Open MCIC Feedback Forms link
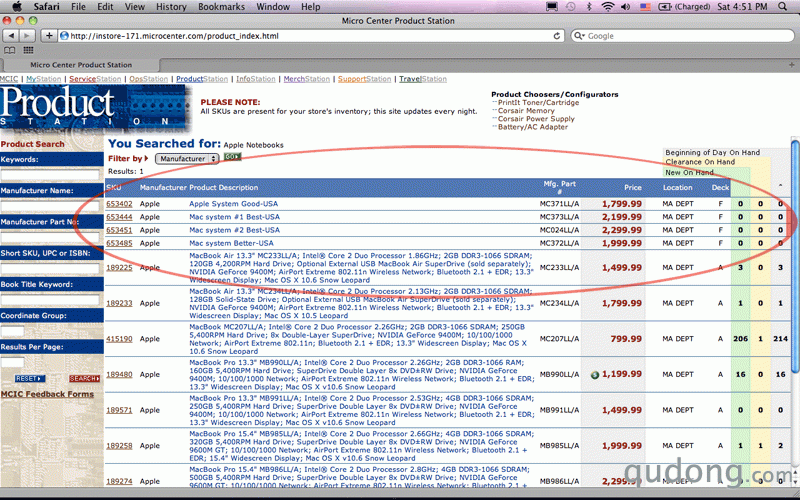 pyautogui.click(x=47, y=394)
